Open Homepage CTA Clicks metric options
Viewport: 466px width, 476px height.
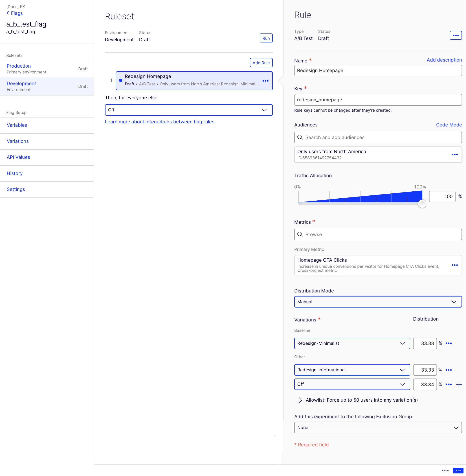point(455,265)
